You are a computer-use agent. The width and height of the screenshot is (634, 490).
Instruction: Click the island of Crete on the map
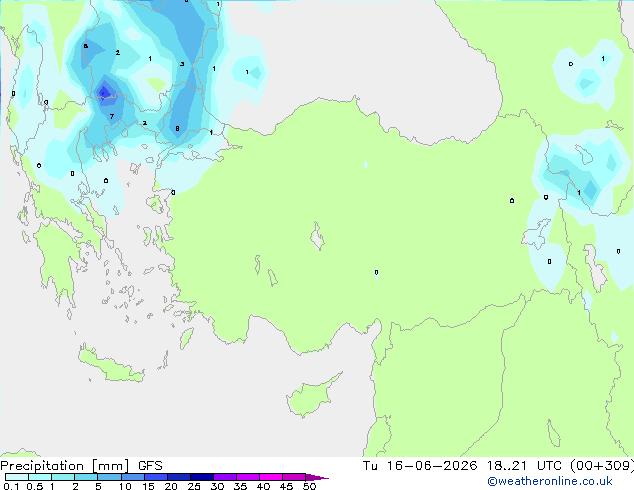[111, 366]
